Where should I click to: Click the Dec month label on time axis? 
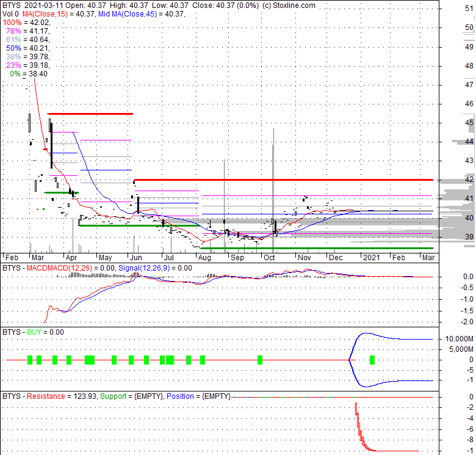(336, 258)
